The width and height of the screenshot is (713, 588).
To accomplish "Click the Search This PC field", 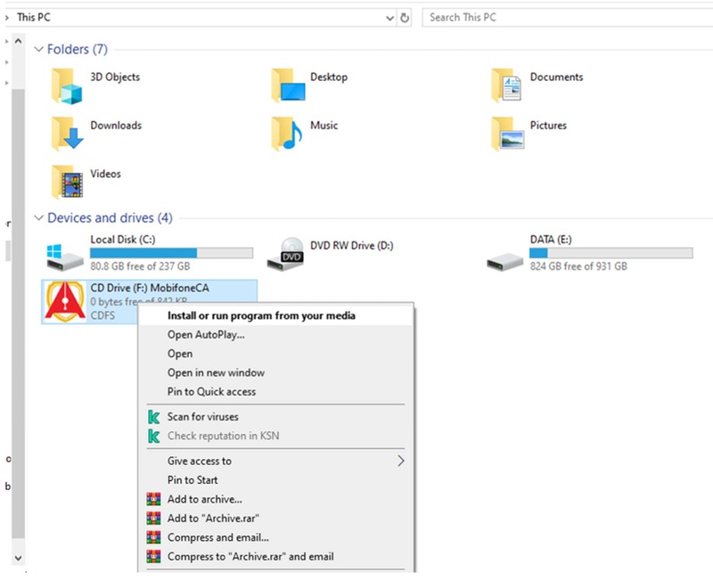I will pos(567,17).
